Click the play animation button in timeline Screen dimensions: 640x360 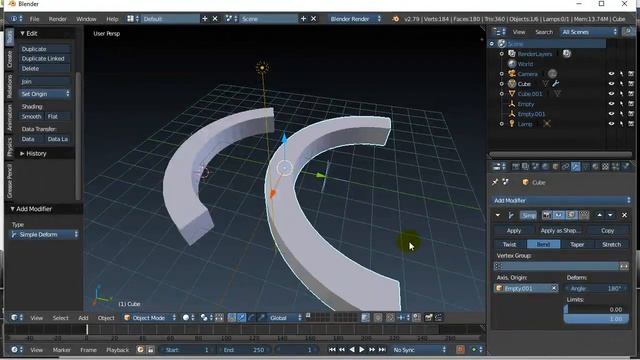pos(362,350)
